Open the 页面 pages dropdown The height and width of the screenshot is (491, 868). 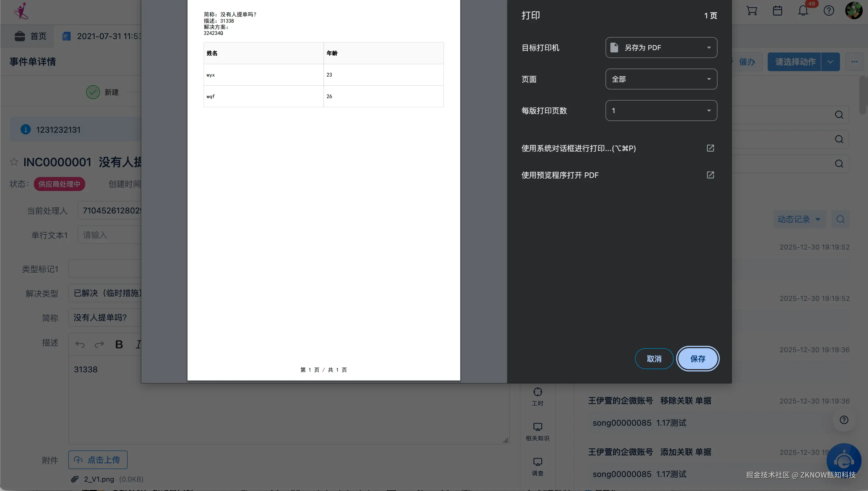661,79
